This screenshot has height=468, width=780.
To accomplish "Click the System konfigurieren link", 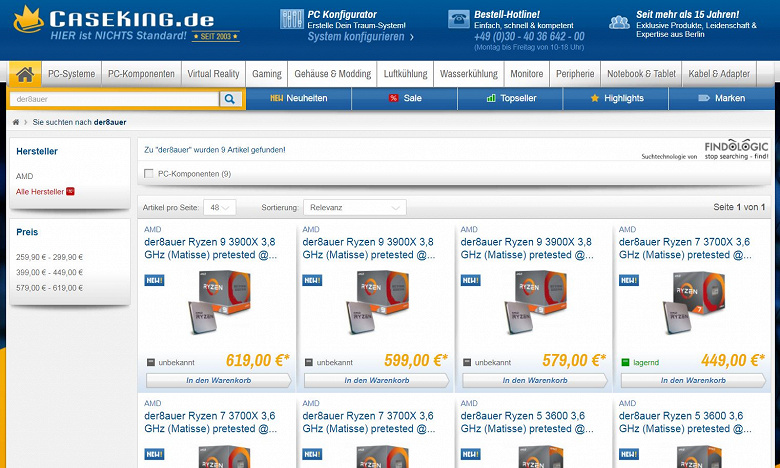I will pos(360,37).
